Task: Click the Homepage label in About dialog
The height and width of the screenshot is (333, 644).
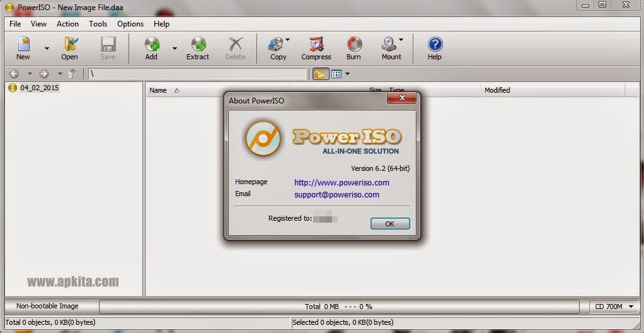Action: coord(251,182)
